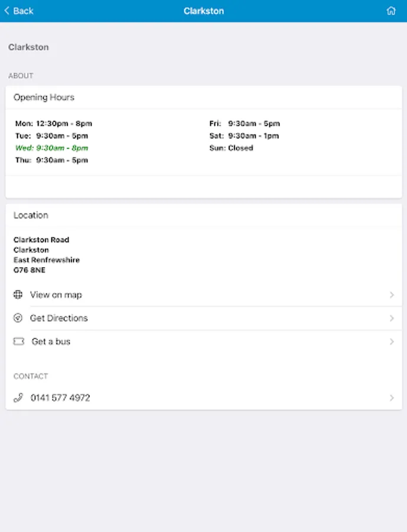Choose Get a bus option
Image resolution: width=407 pixels, height=532 pixels.
51,342
